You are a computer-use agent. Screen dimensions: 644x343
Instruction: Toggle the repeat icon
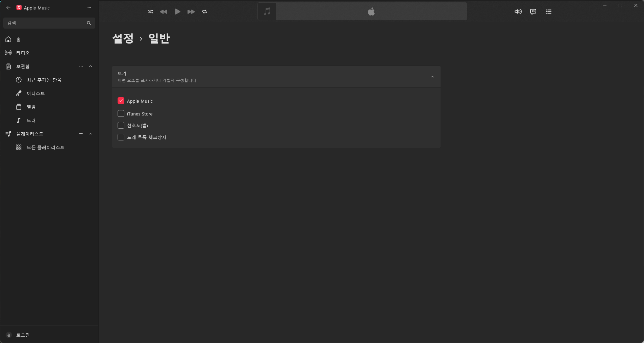point(204,12)
